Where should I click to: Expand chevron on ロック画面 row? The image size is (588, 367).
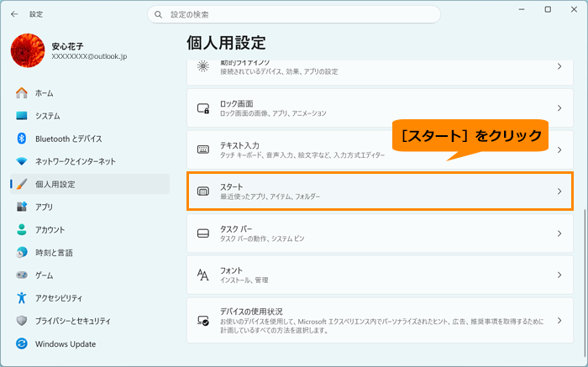(x=559, y=108)
